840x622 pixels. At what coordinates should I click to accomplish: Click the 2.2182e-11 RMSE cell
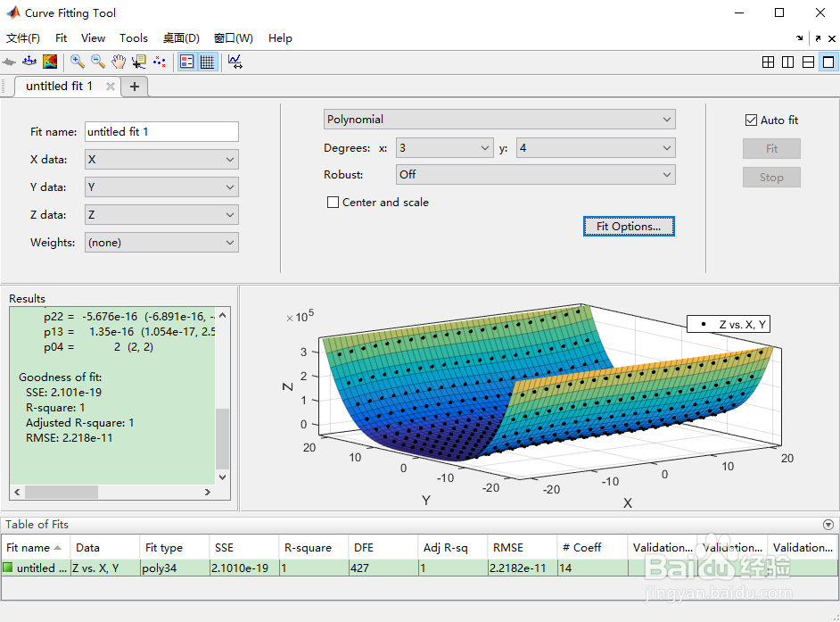(x=523, y=568)
